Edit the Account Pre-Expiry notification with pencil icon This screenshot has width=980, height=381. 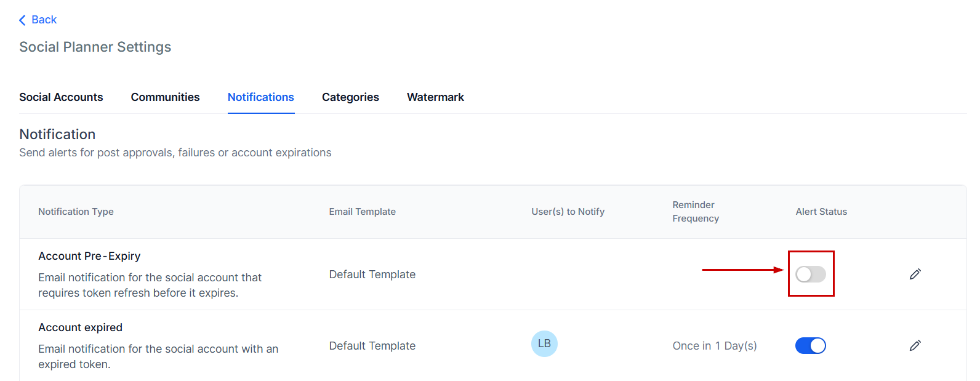(915, 274)
